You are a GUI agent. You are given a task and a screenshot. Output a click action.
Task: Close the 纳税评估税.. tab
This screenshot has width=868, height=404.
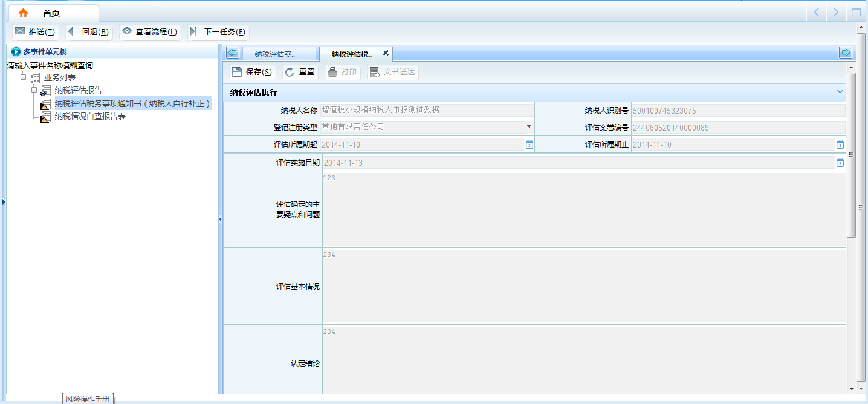[386, 53]
